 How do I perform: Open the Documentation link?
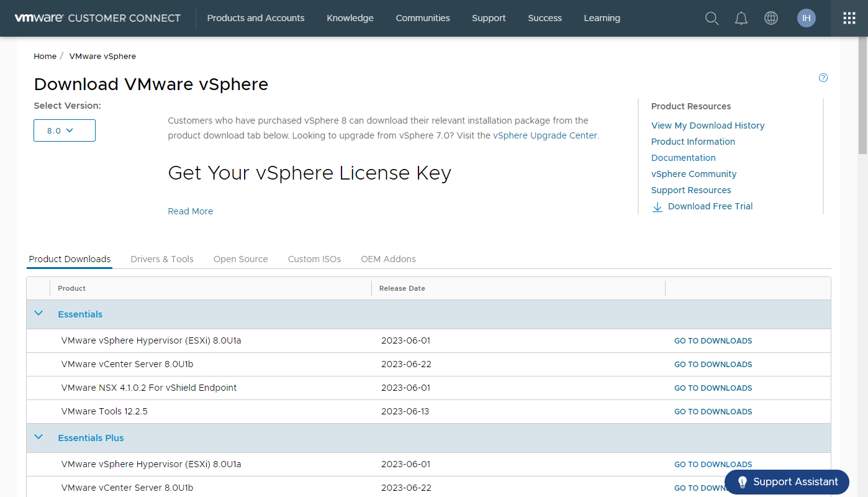[x=684, y=158]
